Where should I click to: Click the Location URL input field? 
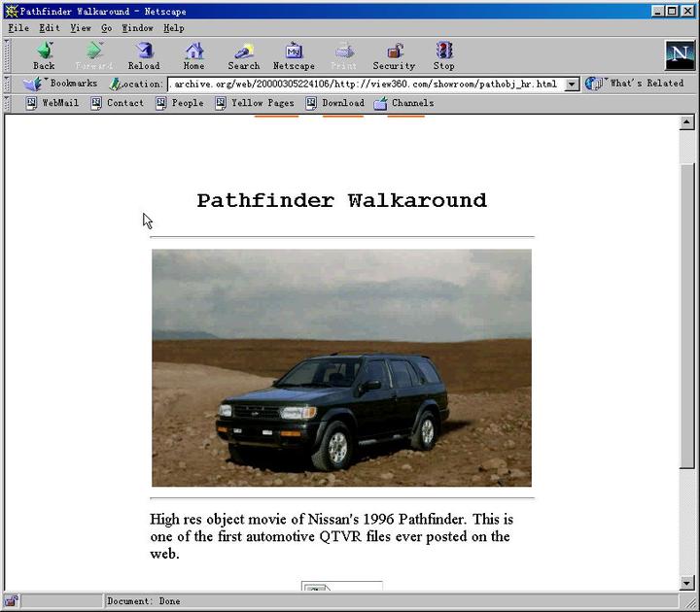coord(365,85)
